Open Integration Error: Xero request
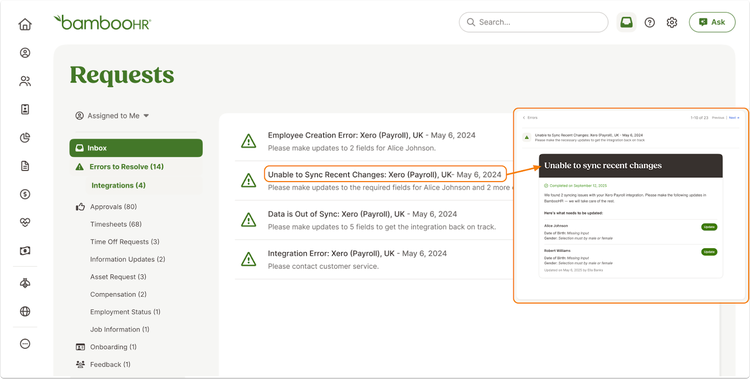The image size is (750, 379). (x=357, y=253)
